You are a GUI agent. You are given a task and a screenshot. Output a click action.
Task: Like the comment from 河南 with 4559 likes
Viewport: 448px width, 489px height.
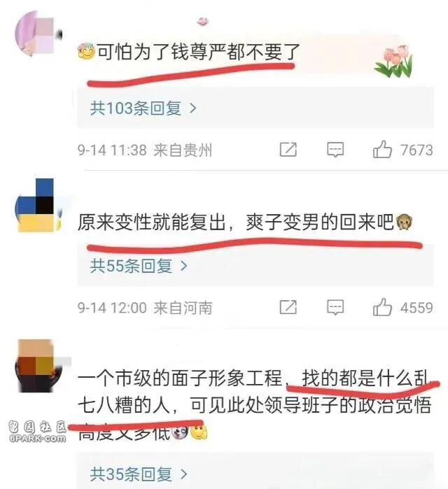(382, 307)
